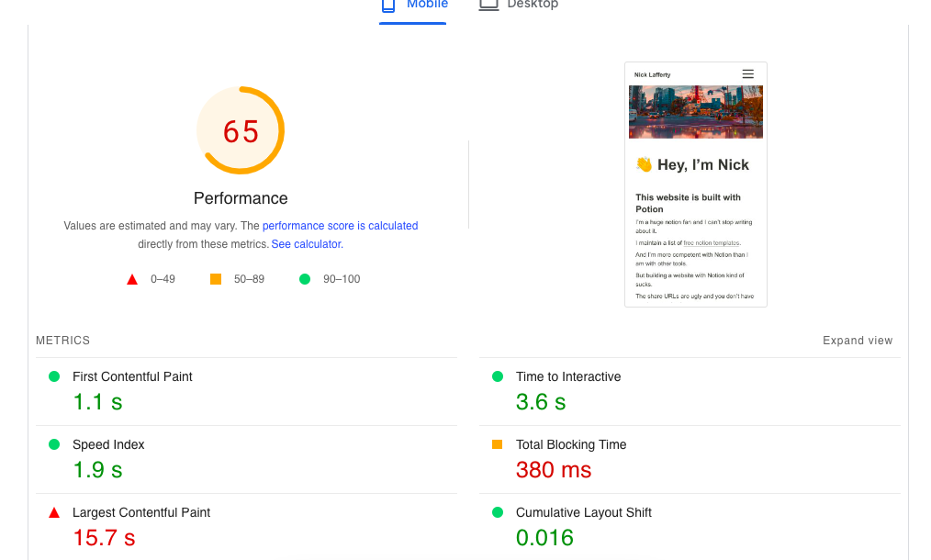Screen dimensions: 931x560
Task: Click the website preview thumbnail
Action: point(695,184)
